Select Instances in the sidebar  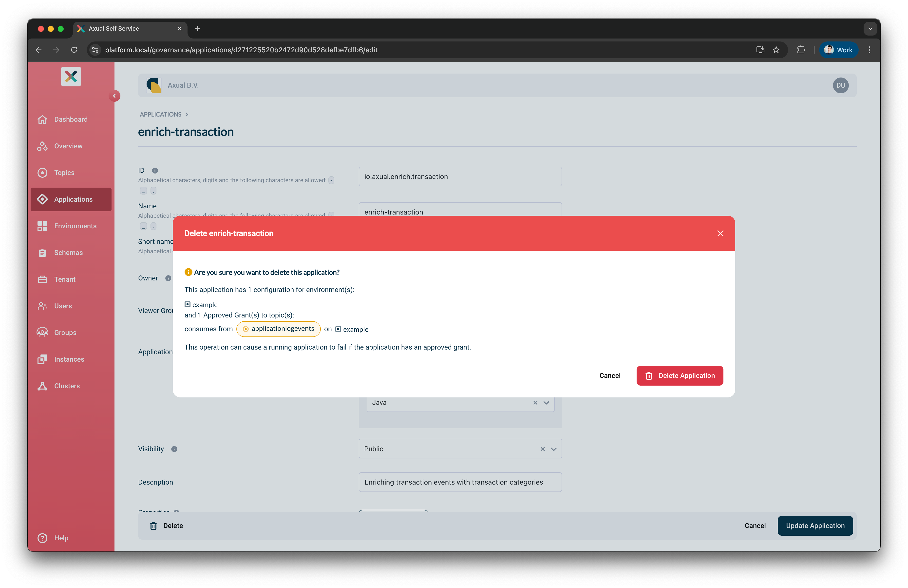tap(69, 359)
